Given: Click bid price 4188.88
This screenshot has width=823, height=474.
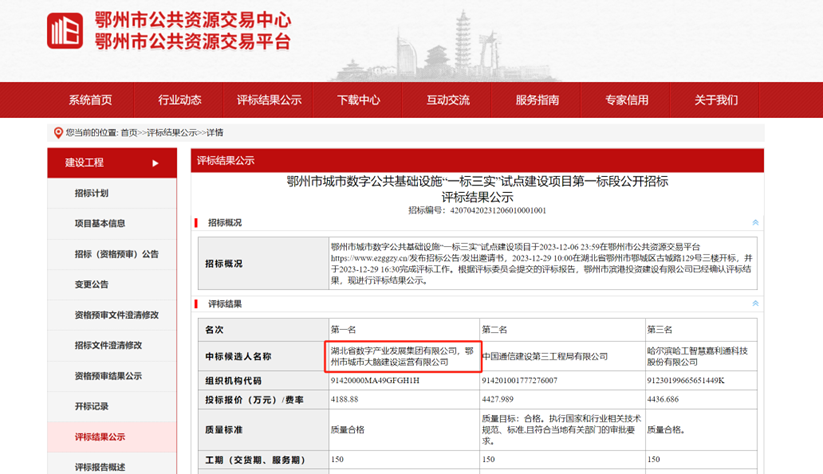Looking at the screenshot, I should point(344,399).
